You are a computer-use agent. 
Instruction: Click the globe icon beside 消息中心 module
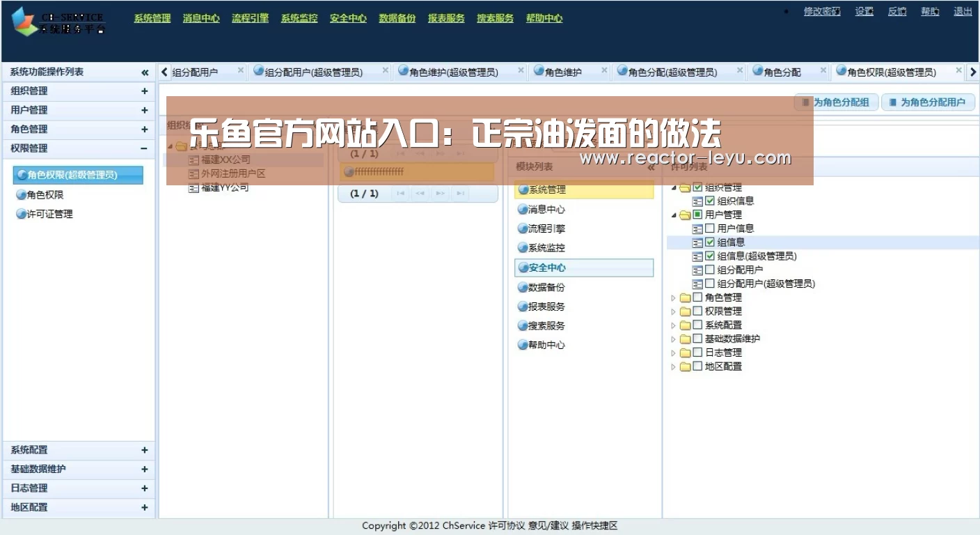tap(523, 209)
